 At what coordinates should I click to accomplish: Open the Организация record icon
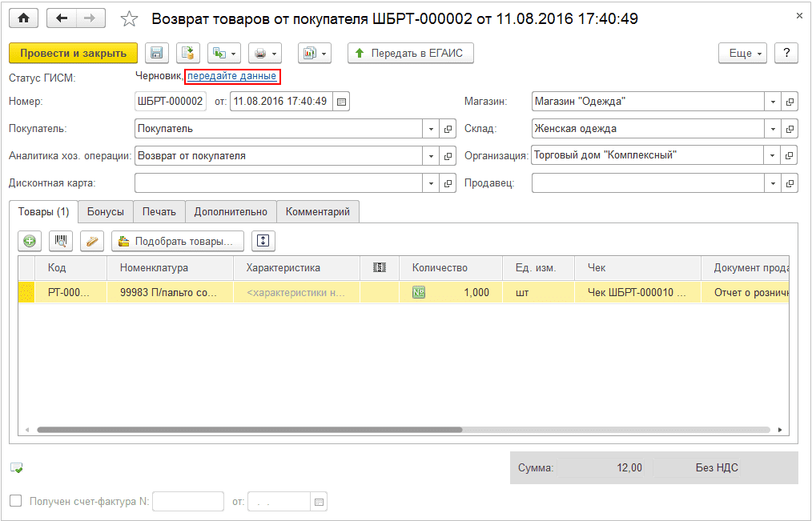pos(790,155)
